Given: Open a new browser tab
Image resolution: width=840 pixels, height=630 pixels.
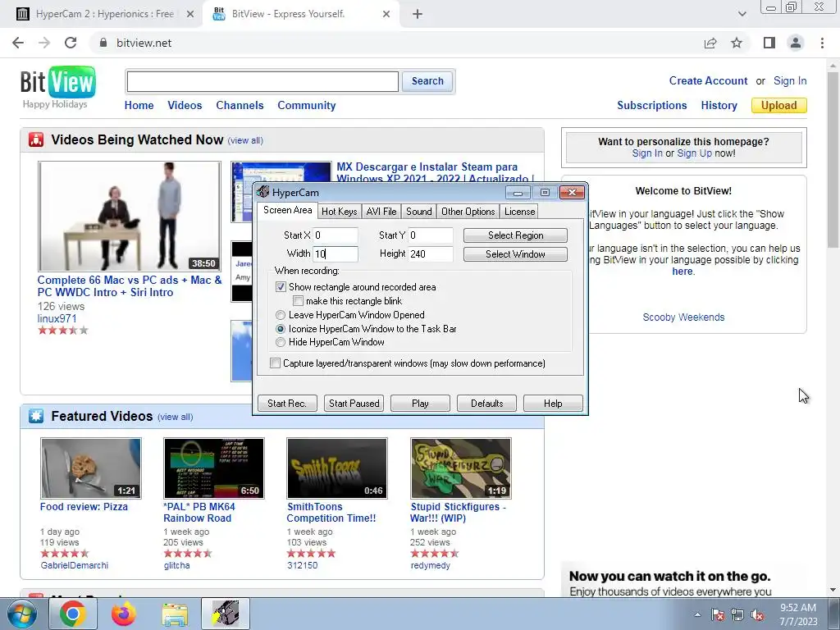Looking at the screenshot, I should click(418, 14).
